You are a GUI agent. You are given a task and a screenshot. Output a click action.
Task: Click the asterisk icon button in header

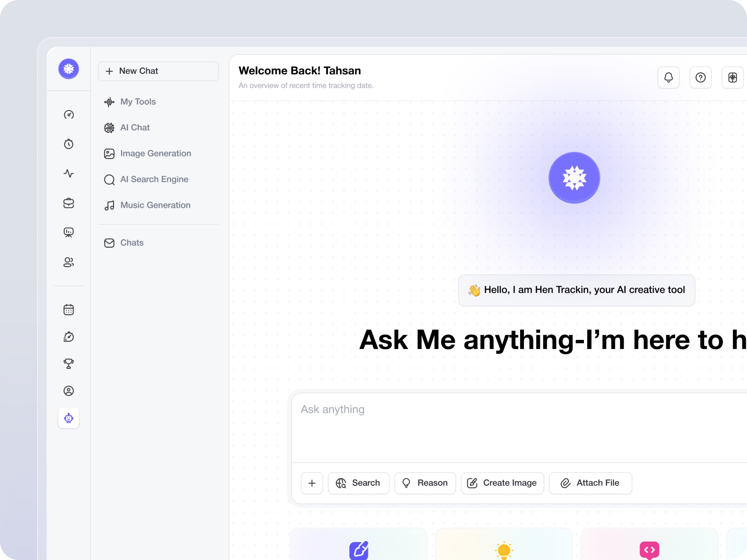(x=732, y=78)
